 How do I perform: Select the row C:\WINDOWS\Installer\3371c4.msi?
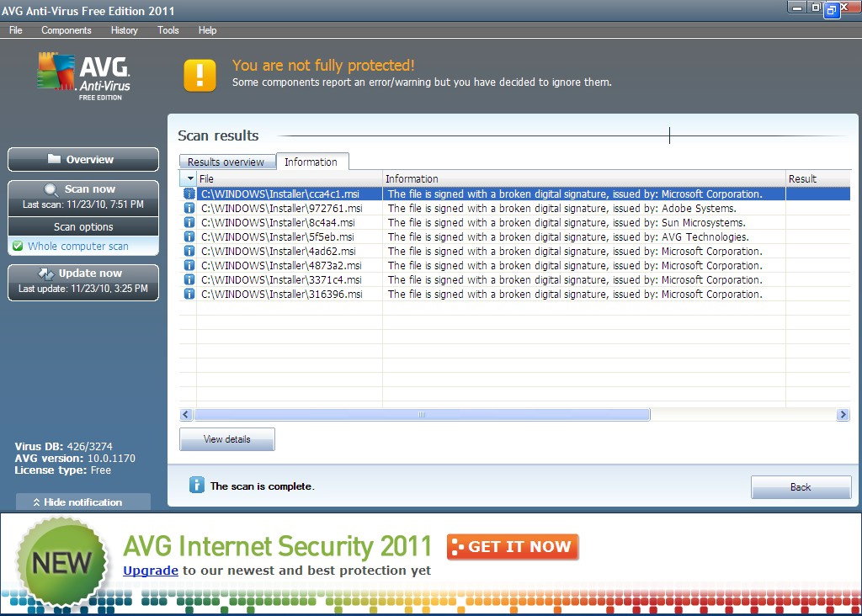(515, 279)
